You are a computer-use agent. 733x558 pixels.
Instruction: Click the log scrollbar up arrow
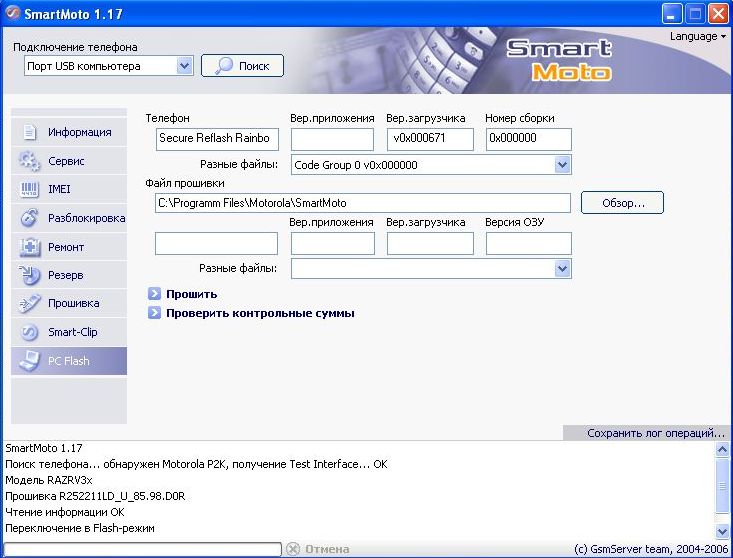722,450
